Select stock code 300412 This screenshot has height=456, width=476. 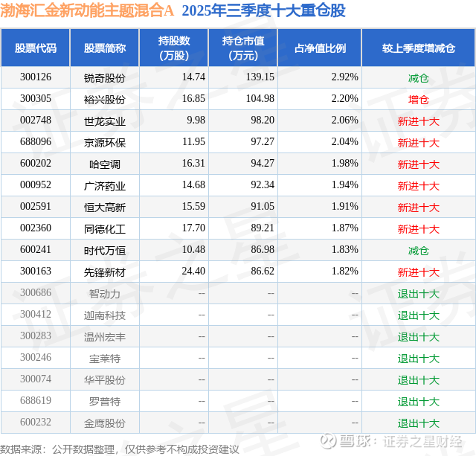(x=36, y=314)
